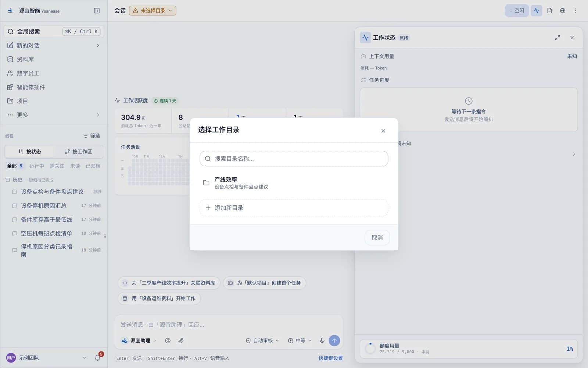Viewport: 588px width, 368px height.
Task: Click the attachment paperclip icon
Action: pos(181,341)
